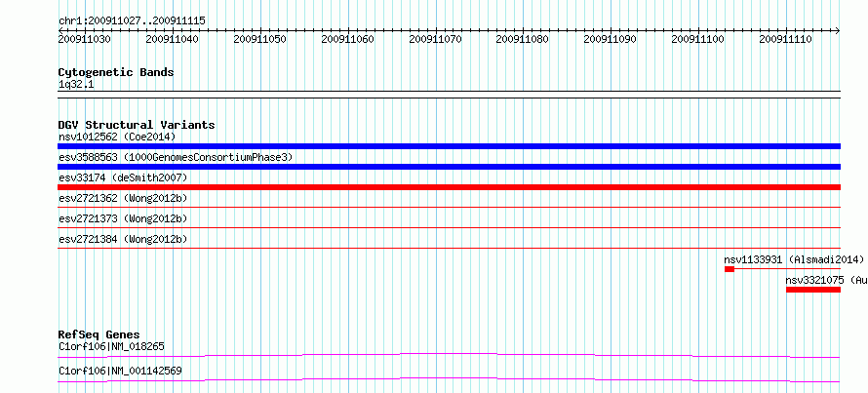868x393 pixels.
Task: Click the DGV Structural Variants heading
Action: coord(137,125)
